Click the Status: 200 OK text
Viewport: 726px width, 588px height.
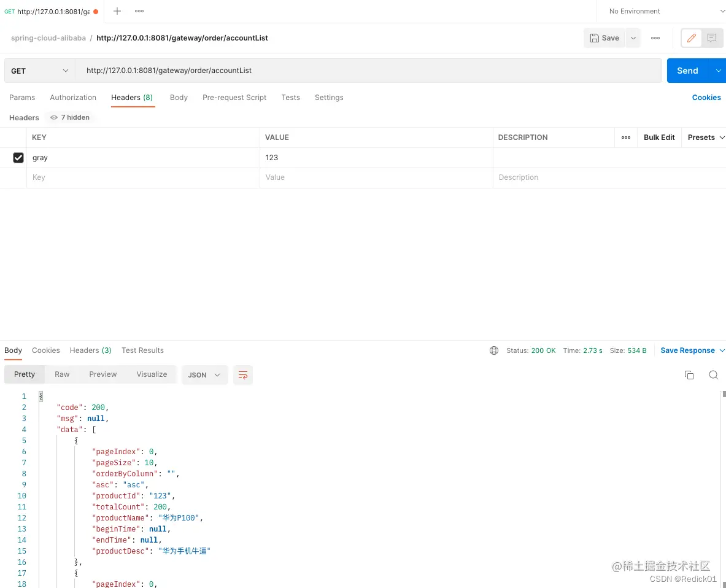pyautogui.click(x=531, y=350)
